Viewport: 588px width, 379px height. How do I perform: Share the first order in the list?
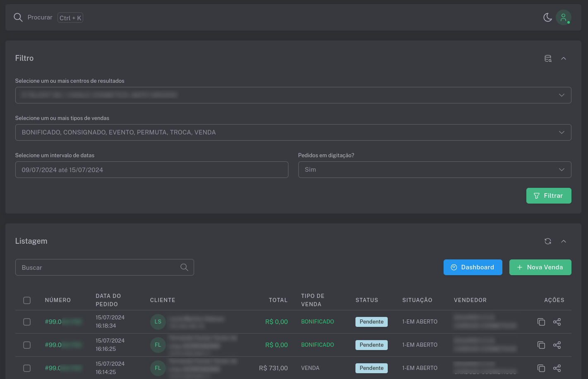[557, 322]
